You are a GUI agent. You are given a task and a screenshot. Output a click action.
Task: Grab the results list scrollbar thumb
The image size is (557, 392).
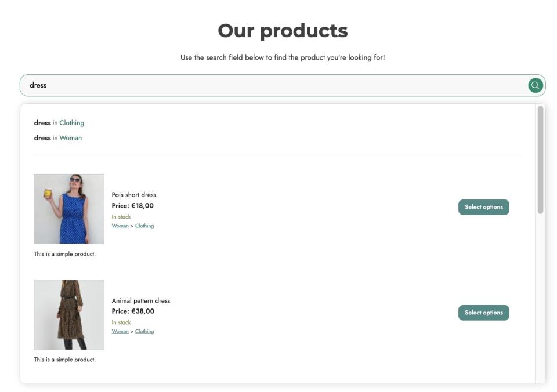coord(540,159)
